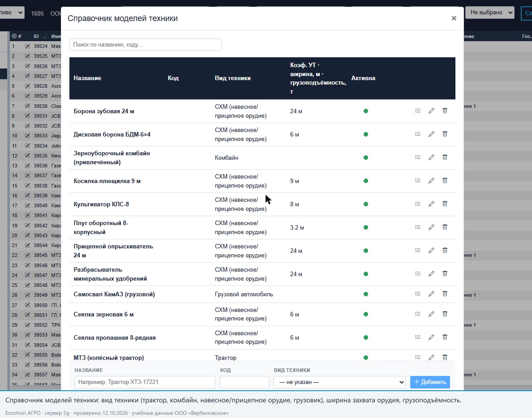Viewport: 532px width, 418px height.
Task: Click the Добавить button
Action: 430,382
